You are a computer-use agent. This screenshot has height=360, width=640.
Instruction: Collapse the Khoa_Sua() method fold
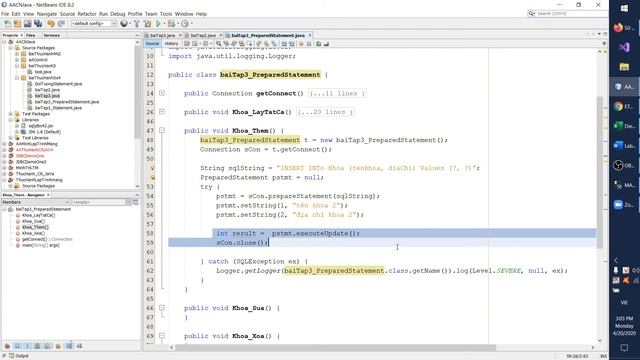click(162, 308)
